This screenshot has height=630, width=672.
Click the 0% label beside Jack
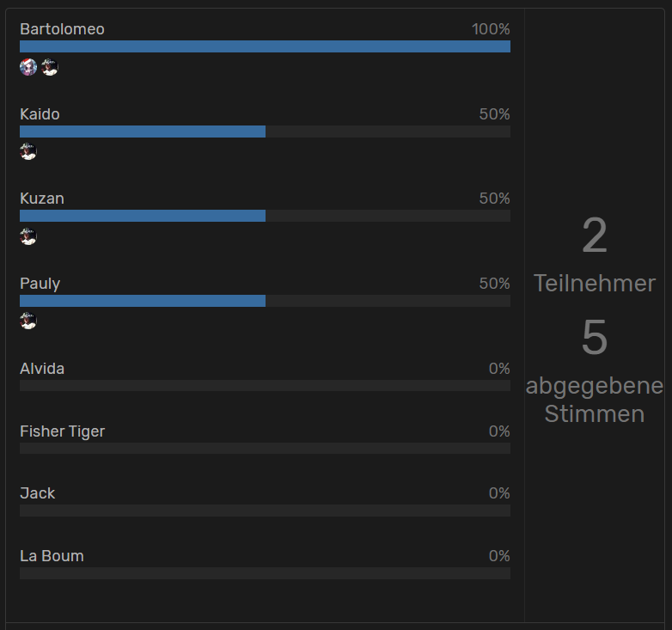pyautogui.click(x=499, y=493)
